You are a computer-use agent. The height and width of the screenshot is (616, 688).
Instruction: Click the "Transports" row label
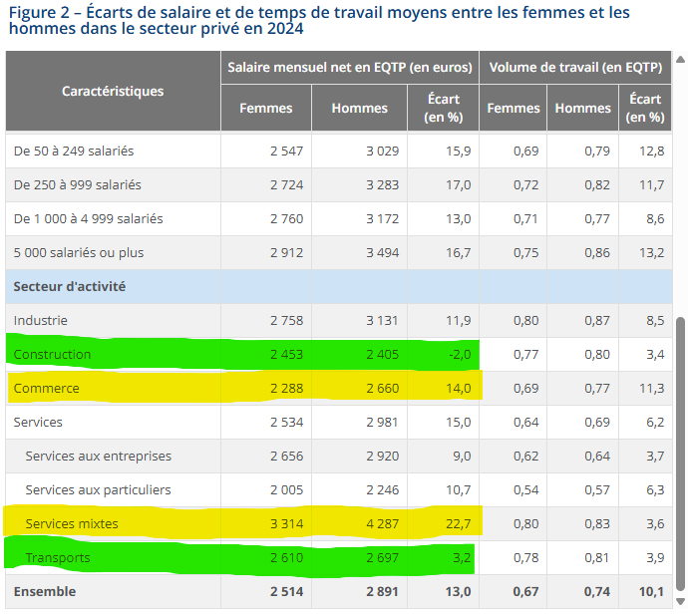coord(57,557)
